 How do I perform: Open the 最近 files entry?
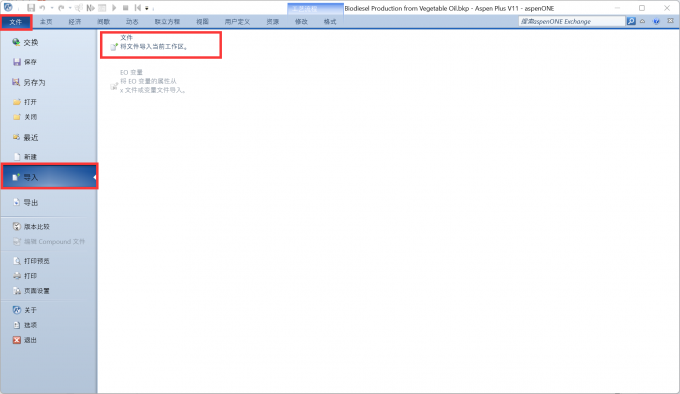pos(49,137)
